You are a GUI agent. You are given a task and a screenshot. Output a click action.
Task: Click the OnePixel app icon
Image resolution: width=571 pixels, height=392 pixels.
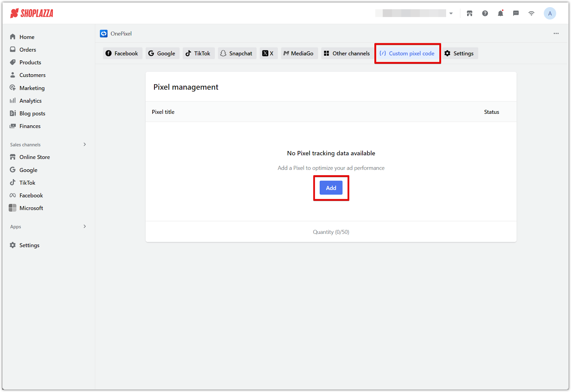coord(104,34)
